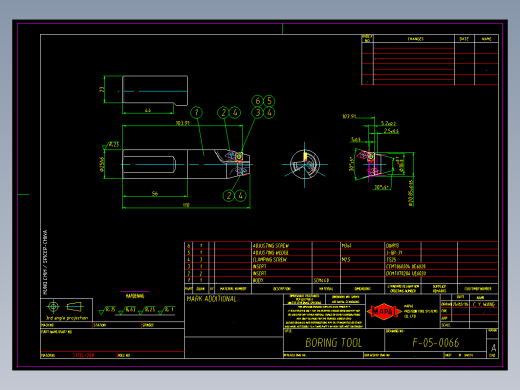Select the CHANGES column header
The image size is (520, 390).
click(x=414, y=39)
